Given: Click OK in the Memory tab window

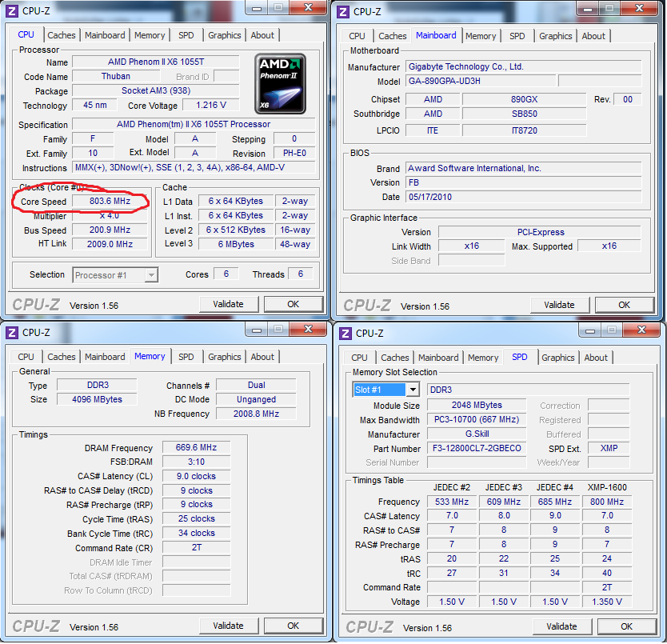Looking at the screenshot, I should (293, 626).
